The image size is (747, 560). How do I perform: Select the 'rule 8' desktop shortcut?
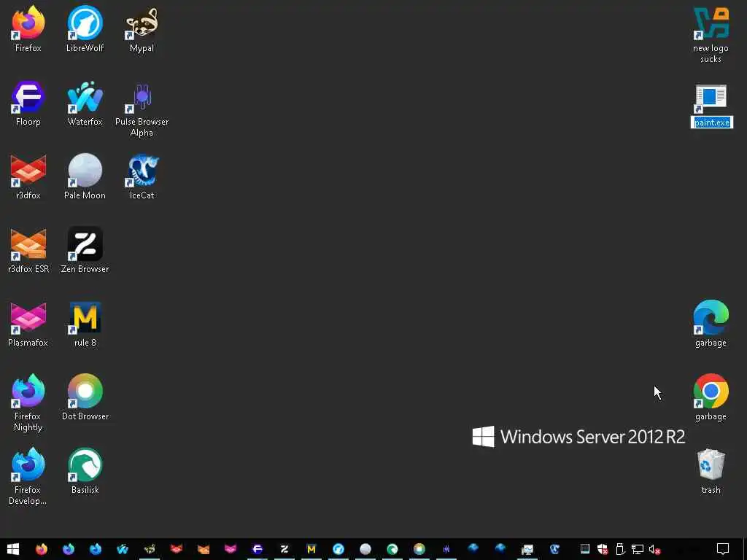(85, 324)
